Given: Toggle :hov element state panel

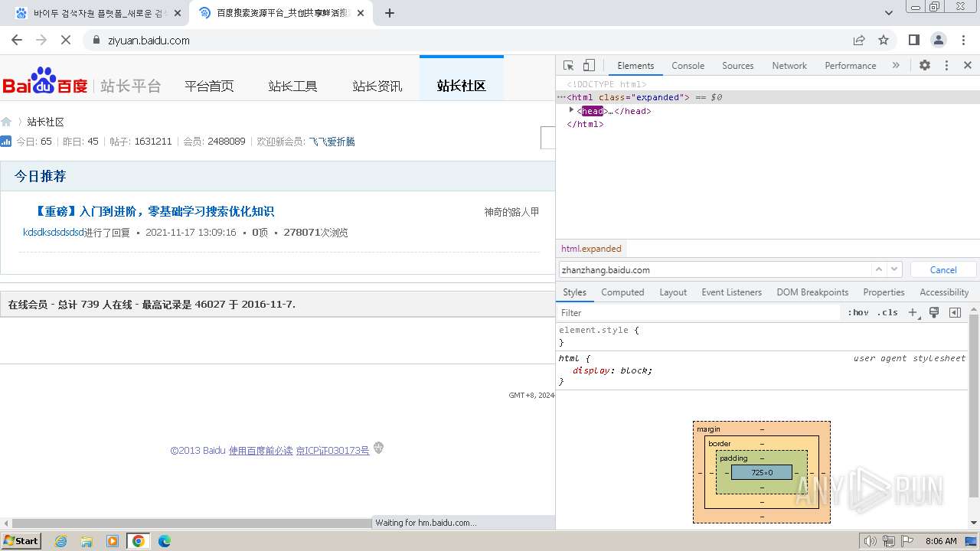Looking at the screenshot, I should point(858,312).
